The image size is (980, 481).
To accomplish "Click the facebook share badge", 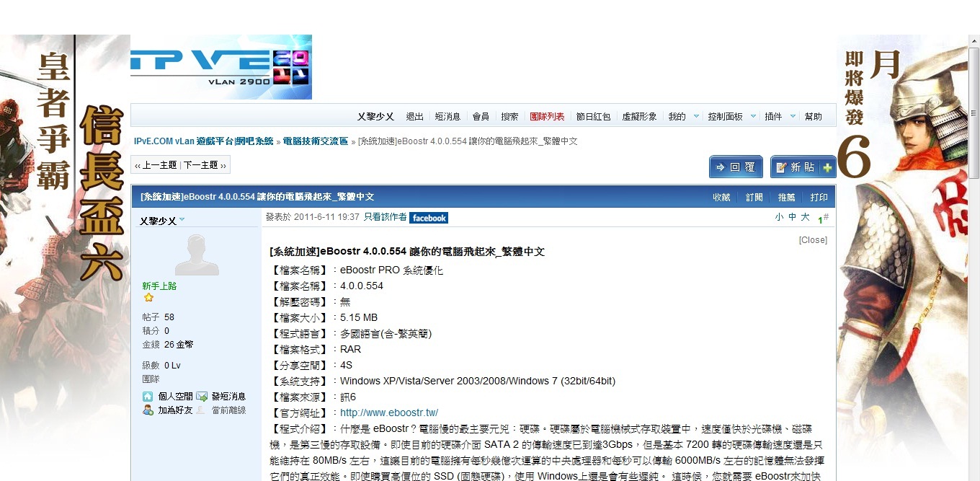I will [429, 218].
